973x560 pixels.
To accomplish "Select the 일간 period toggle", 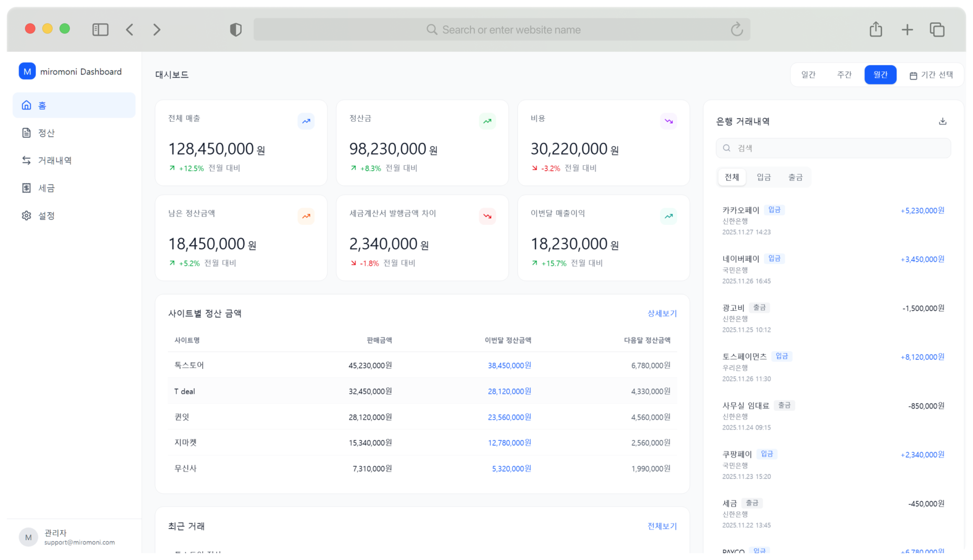I will point(808,75).
